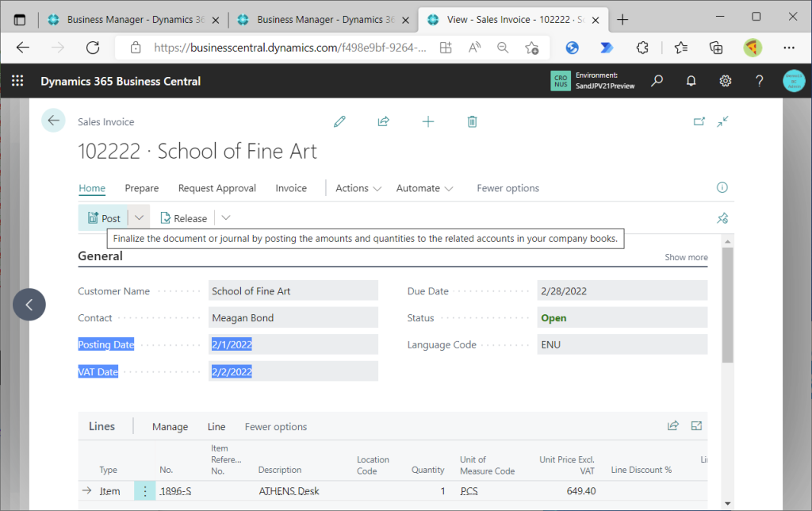Open the page in a new window
This screenshot has width=812, height=511.
[699, 121]
